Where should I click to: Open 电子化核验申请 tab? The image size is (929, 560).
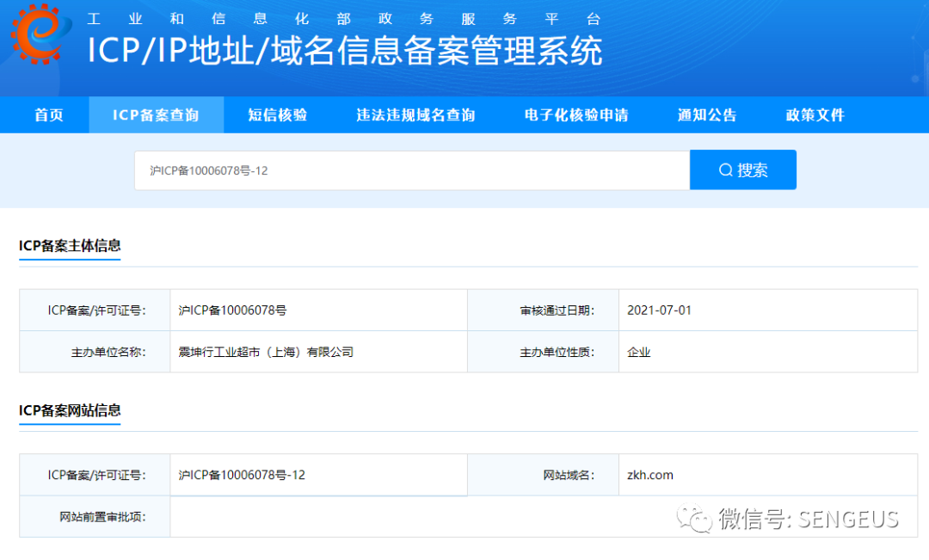576,115
